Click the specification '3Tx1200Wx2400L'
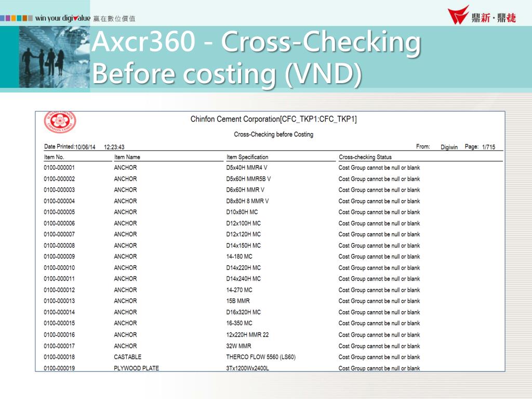The width and height of the screenshot is (532, 399). point(248,368)
